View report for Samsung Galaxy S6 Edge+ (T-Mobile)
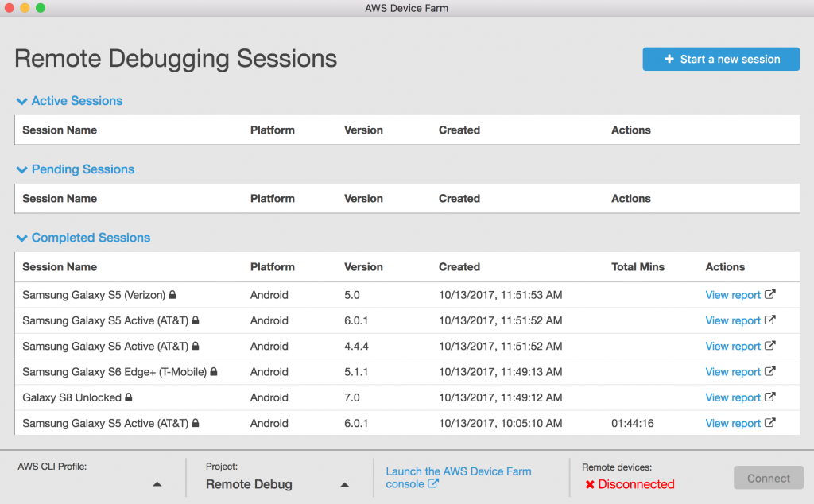The image size is (814, 504). (x=732, y=372)
